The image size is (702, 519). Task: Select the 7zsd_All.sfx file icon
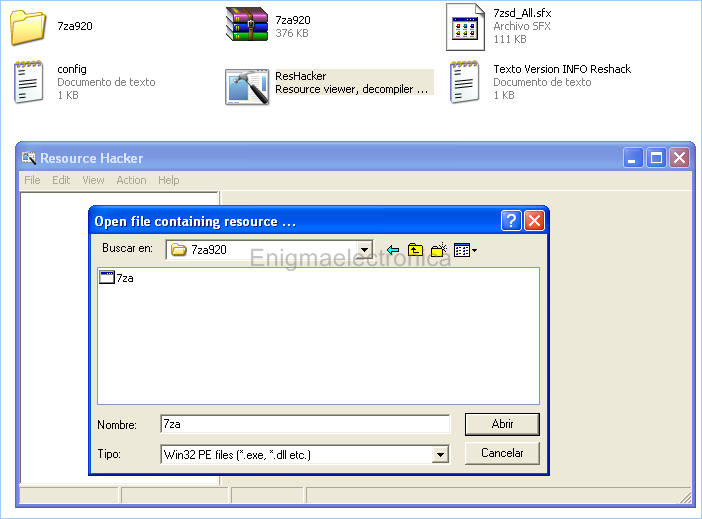pos(465,27)
